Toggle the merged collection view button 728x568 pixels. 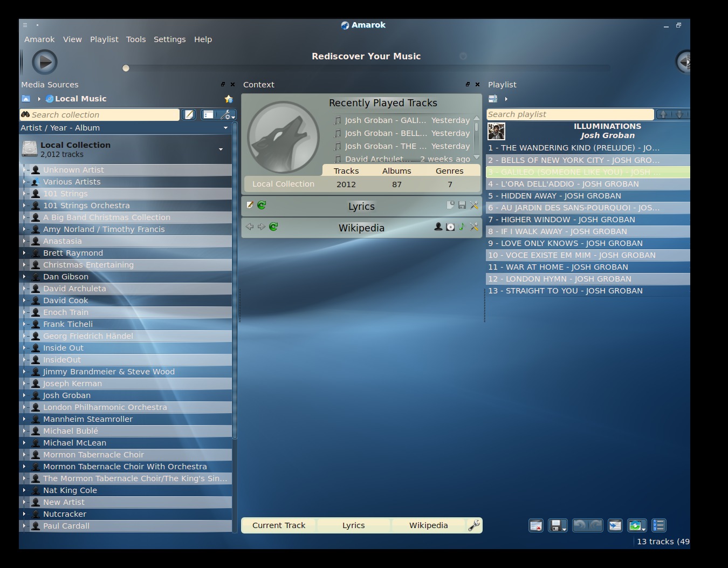pyautogui.click(x=208, y=114)
